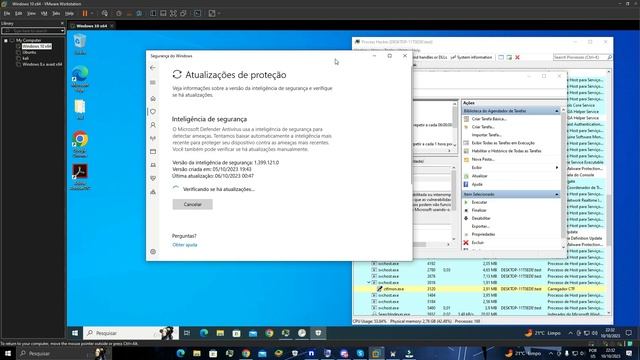Click Process Hacker vertical scrollbar

(x=609, y=220)
